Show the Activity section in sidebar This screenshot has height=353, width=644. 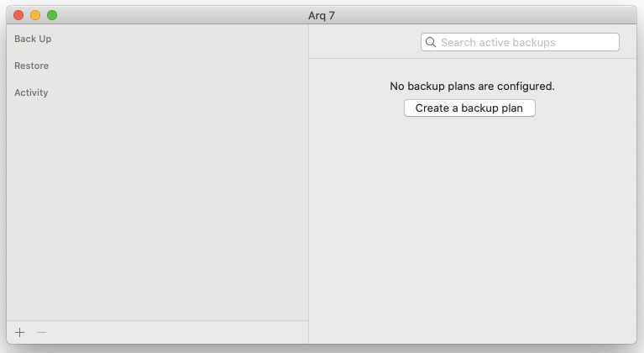coord(31,92)
